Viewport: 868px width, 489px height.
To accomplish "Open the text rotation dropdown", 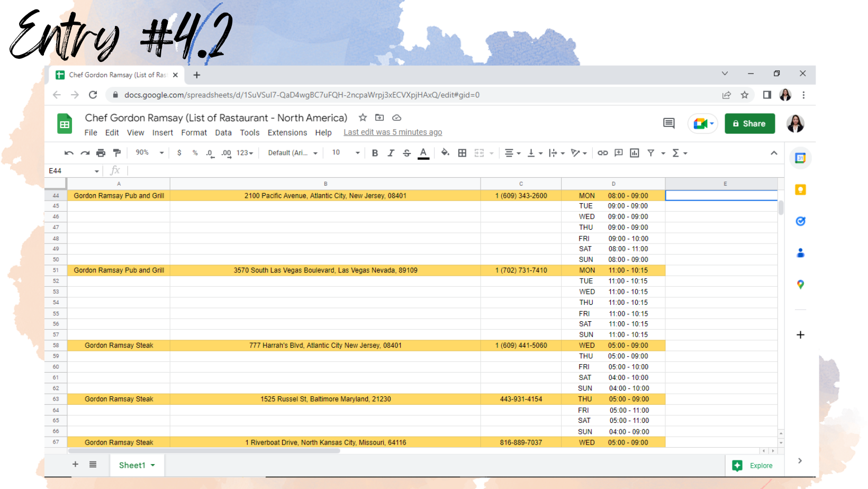I will tap(578, 153).
